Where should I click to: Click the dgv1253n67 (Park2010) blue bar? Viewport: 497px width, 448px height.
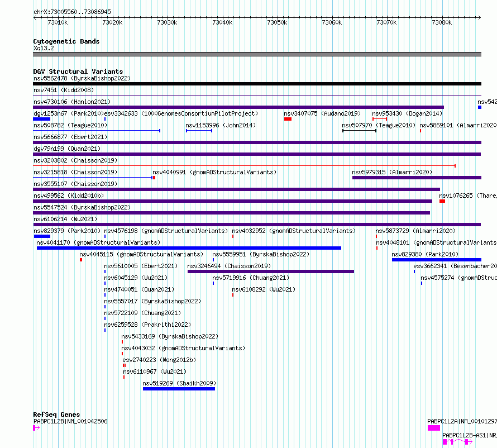click(41, 119)
